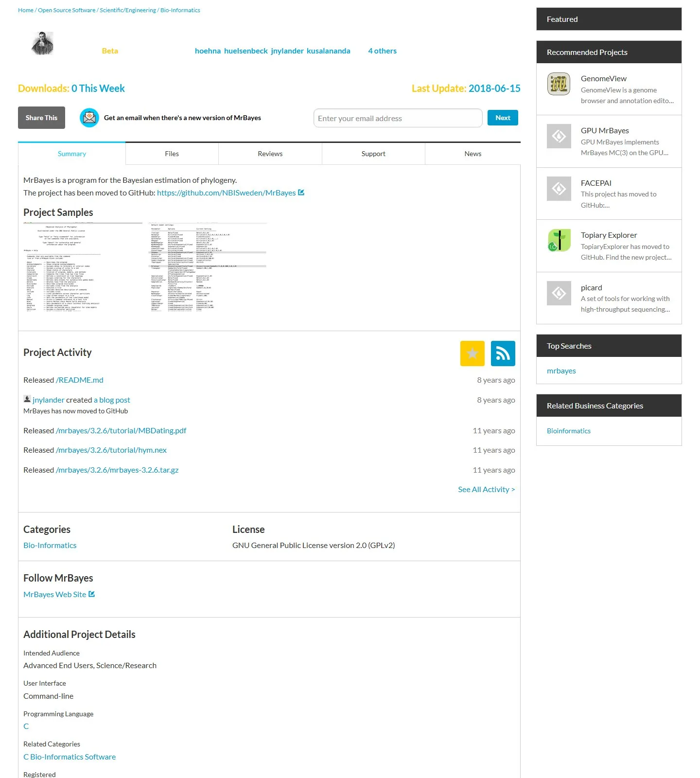Open kusalananda's profile link
The width and height of the screenshot is (700, 778).
pos(329,51)
